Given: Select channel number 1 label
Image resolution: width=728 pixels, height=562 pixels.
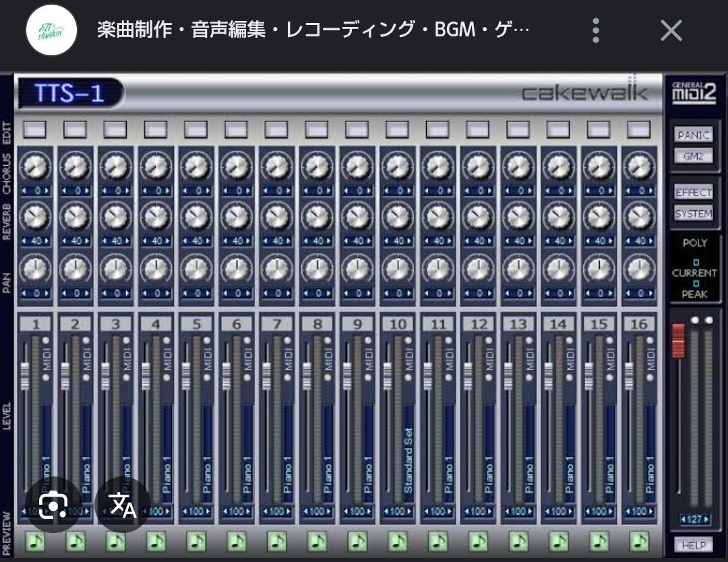Looking at the screenshot, I should [x=36, y=324].
